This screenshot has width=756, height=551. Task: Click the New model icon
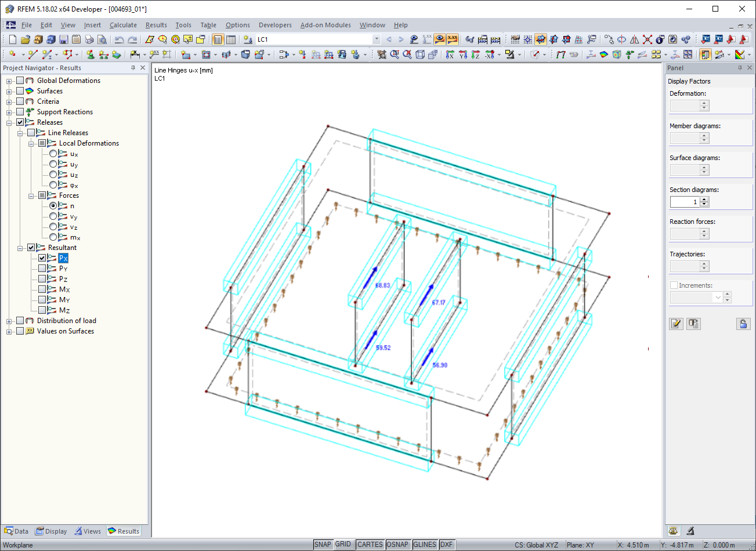click(12, 39)
